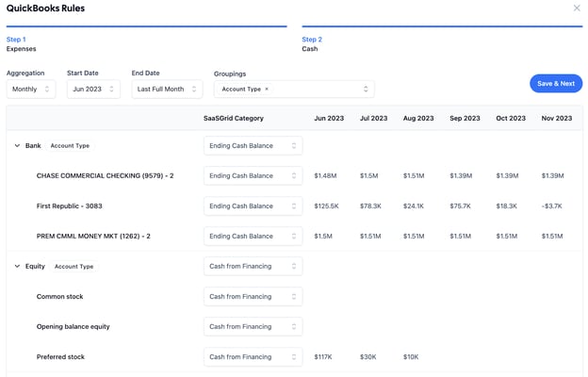Click the -$3.7K First Republic Nov value
Image resolution: width=588 pixels, height=377 pixels.
click(x=551, y=206)
